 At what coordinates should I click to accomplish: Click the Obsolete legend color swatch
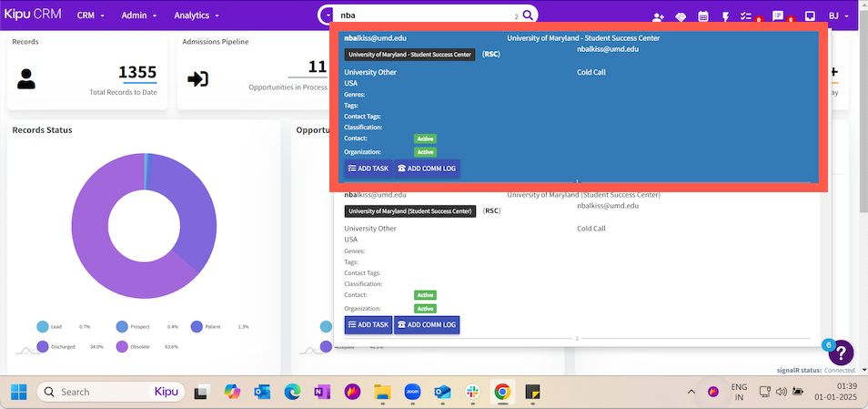point(122,346)
